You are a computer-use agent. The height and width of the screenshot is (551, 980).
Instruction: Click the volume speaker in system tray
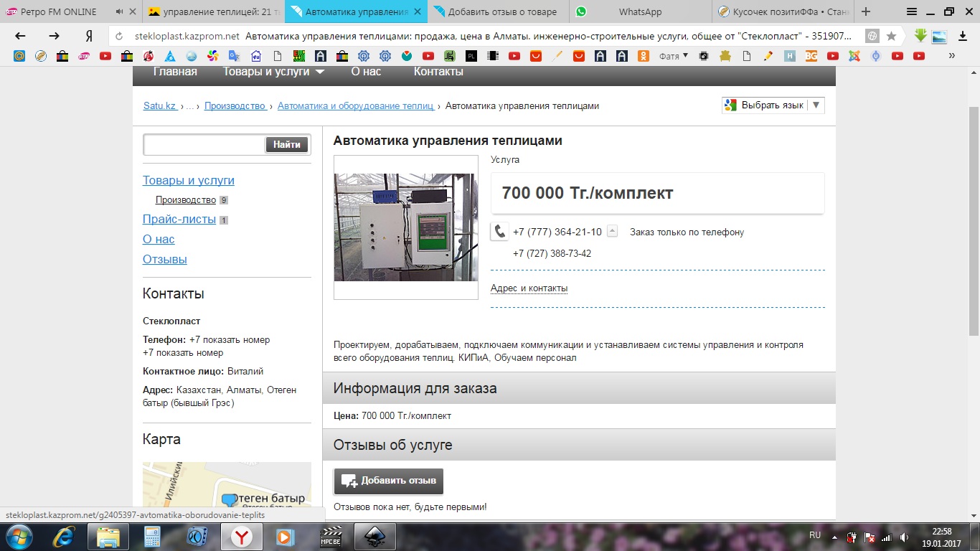(x=905, y=537)
